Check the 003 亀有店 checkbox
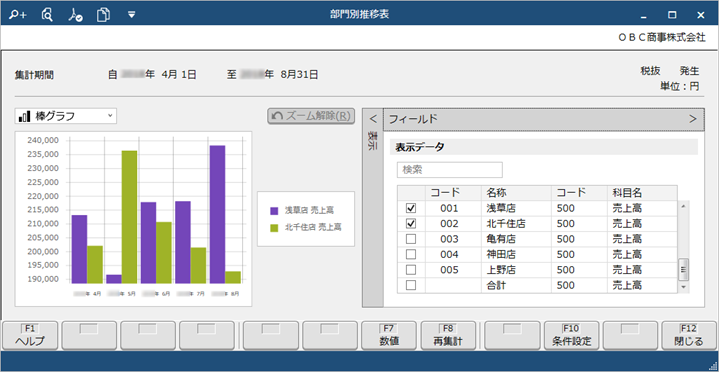 point(411,239)
